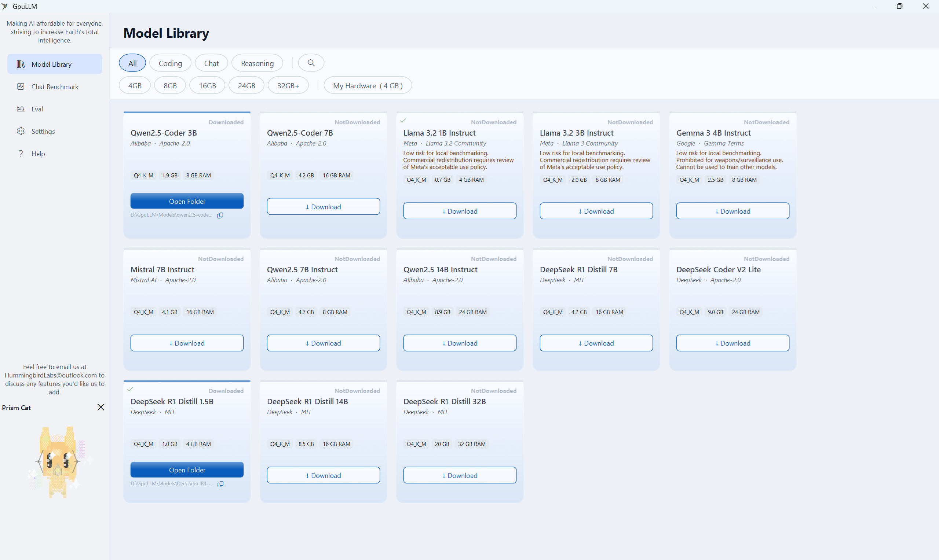939x560 pixels.
Task: Download DeepSeek-R1-Distill 32B
Action: [460, 475]
